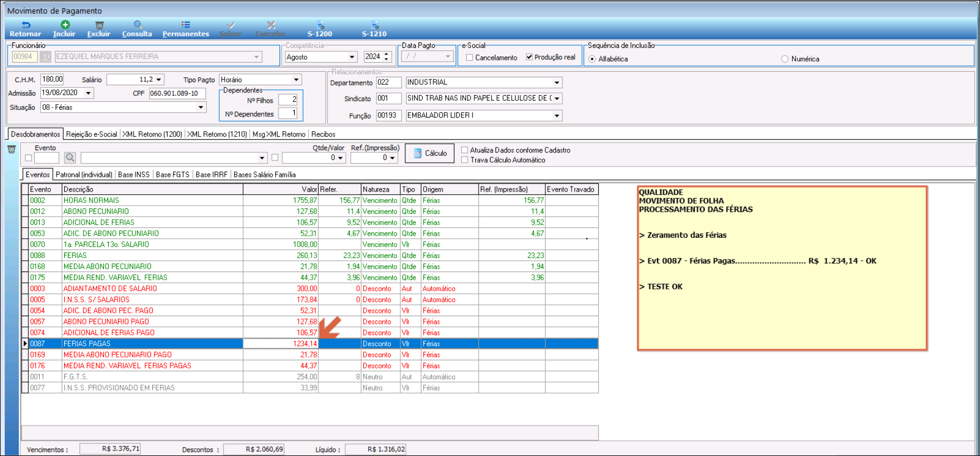Screen dimensions: 980x456
Task: Click the C.H.M. input field
Action: tap(52, 79)
